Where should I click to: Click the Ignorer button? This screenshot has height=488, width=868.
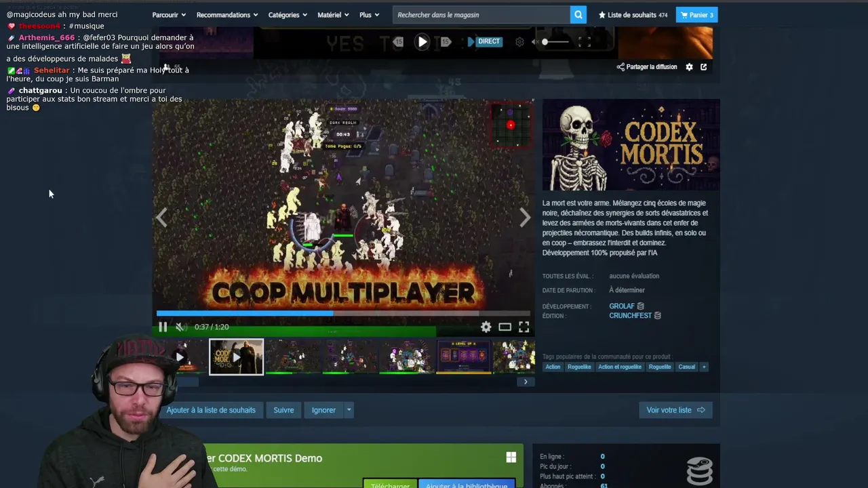(x=323, y=410)
